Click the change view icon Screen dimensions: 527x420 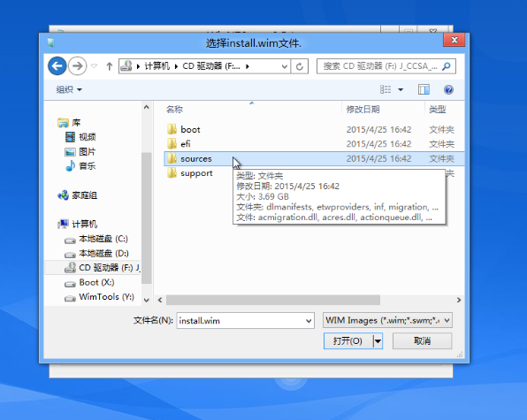[386, 89]
